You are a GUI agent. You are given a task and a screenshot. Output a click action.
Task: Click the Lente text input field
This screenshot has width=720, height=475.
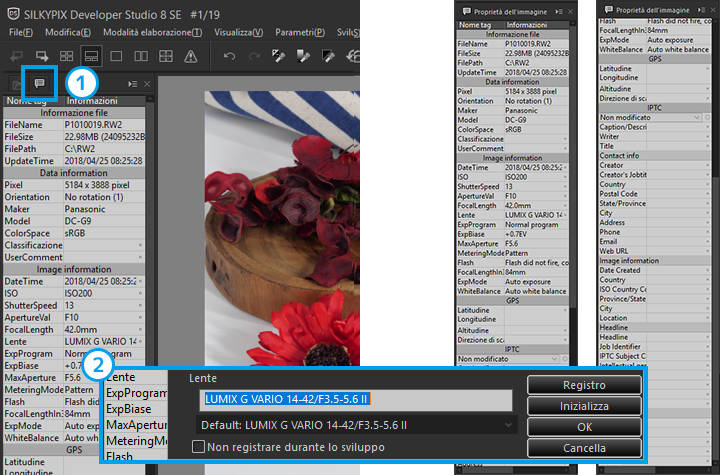[356, 399]
